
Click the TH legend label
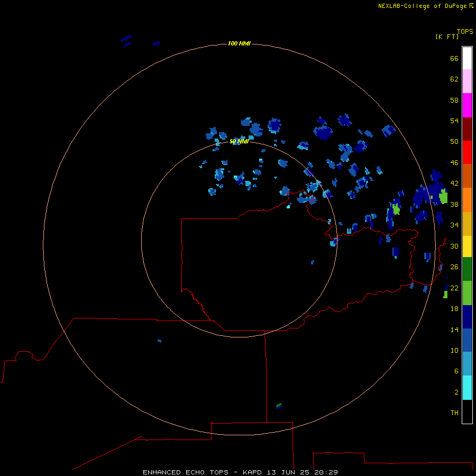tap(454, 413)
